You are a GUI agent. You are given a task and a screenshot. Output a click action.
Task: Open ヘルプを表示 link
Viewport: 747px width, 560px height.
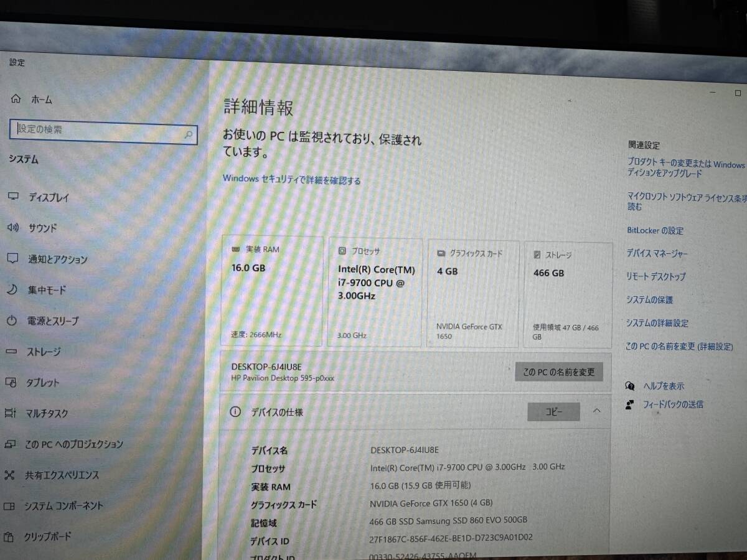click(664, 386)
